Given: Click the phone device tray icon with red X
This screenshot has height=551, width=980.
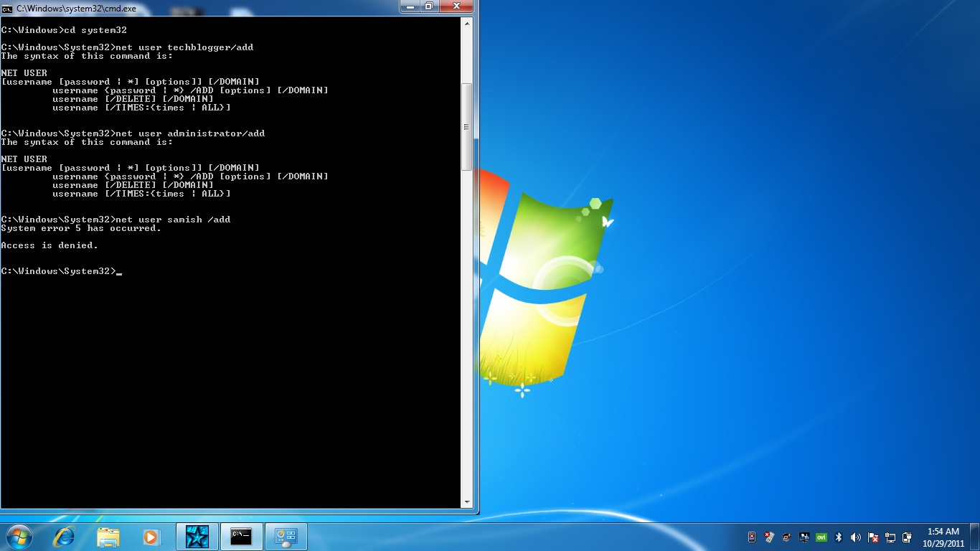Looking at the screenshot, I should [x=752, y=537].
